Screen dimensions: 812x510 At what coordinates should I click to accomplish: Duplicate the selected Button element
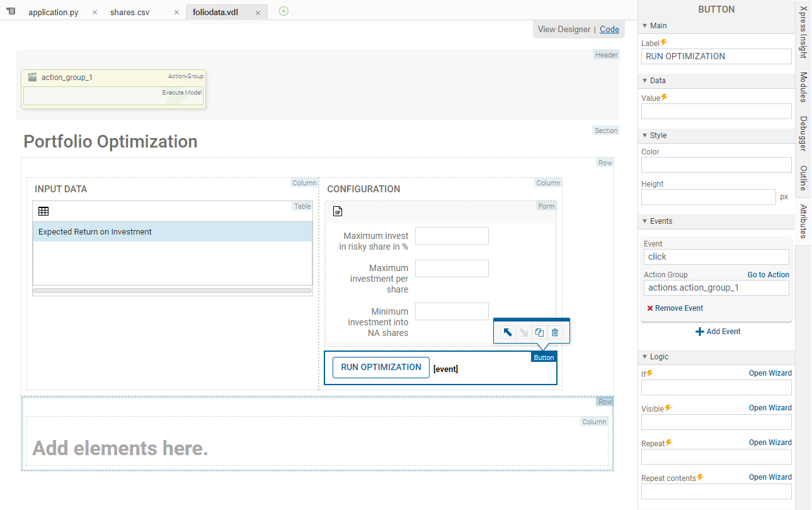(x=539, y=332)
